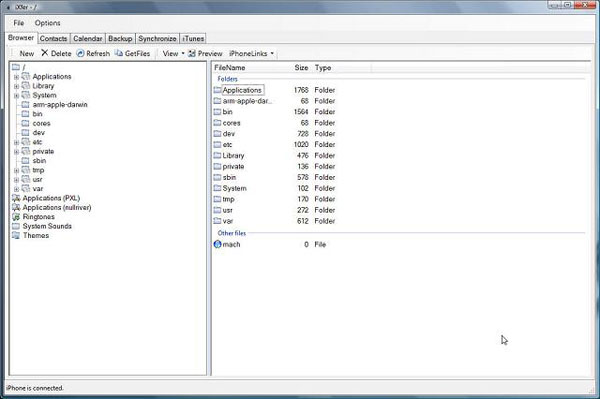Click the New toolbar button

[26, 54]
